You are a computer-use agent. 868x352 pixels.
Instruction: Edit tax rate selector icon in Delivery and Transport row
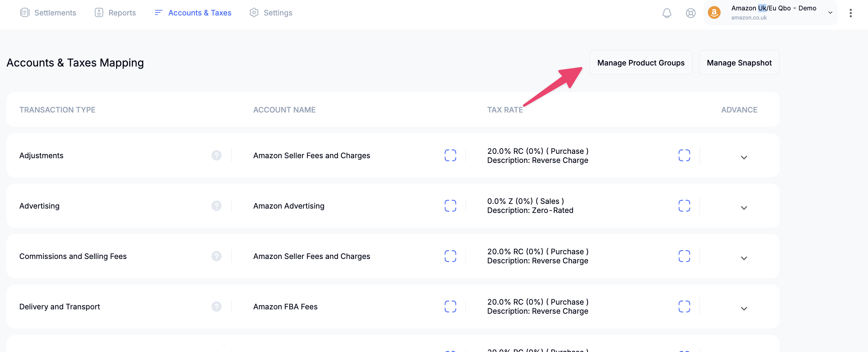click(684, 306)
